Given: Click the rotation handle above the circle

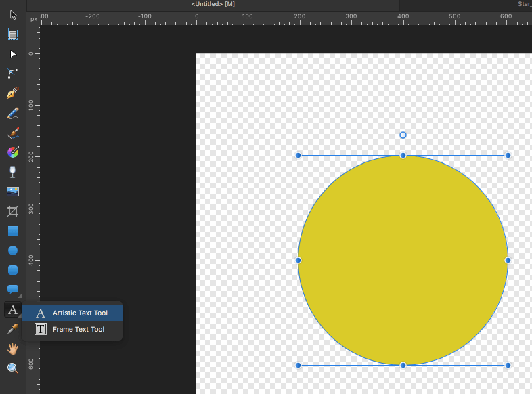Looking at the screenshot, I should pyautogui.click(x=403, y=135).
